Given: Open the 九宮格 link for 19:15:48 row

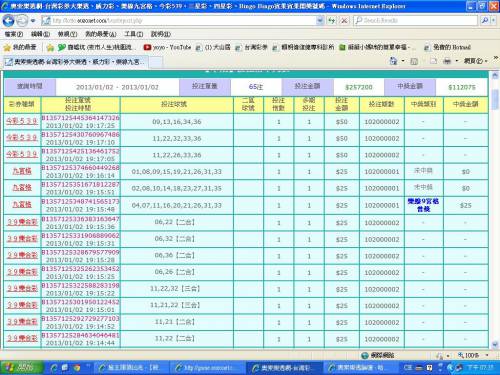Looking at the screenshot, I should (22, 204).
